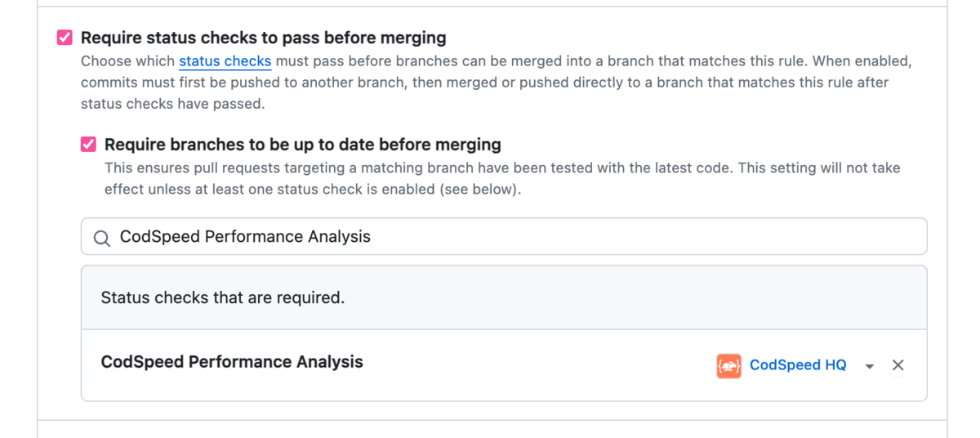Click the magnifier icon in the search box
The height and width of the screenshot is (438, 980).
102,238
